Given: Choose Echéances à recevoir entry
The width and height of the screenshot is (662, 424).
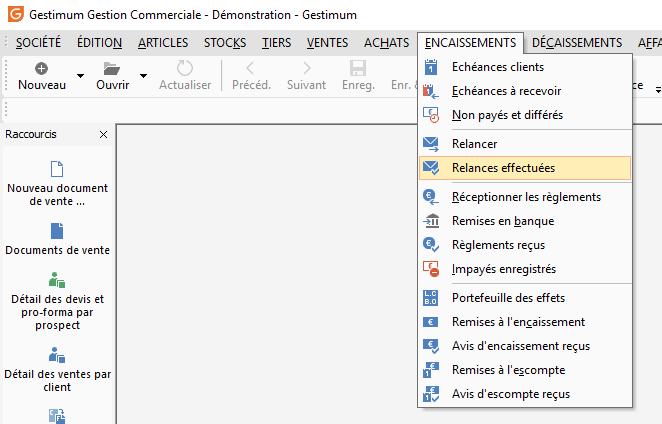Looking at the screenshot, I should coord(525,91).
